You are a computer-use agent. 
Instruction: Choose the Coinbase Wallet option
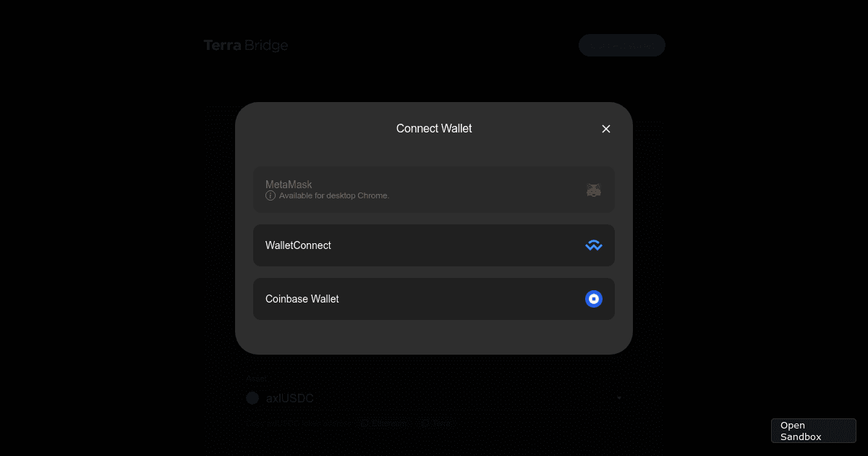coord(434,298)
